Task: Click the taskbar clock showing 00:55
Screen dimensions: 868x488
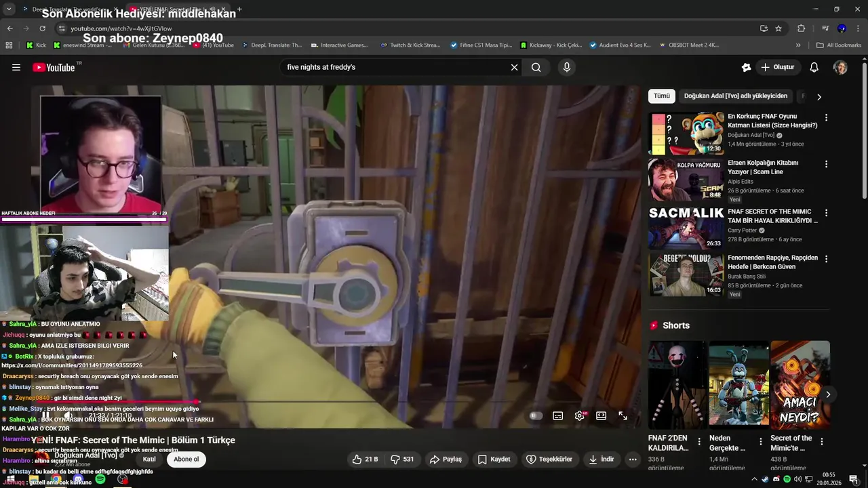Action: click(829, 479)
